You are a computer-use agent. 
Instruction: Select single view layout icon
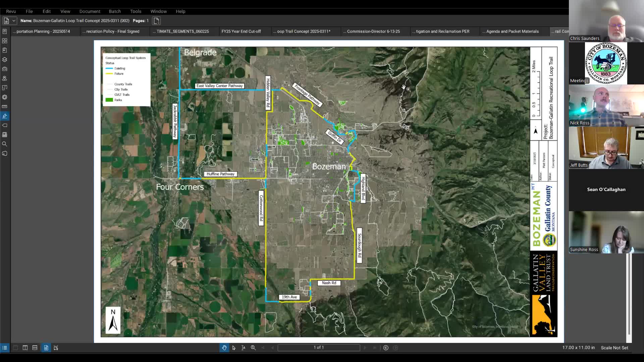coord(15,348)
